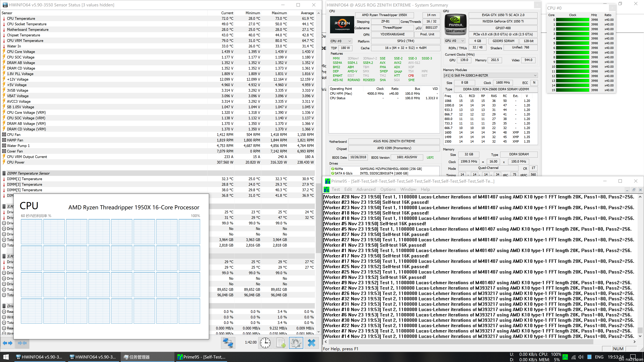Open the Help menu in Prime95
The height and width of the screenshot is (362, 644).
pos(425,189)
